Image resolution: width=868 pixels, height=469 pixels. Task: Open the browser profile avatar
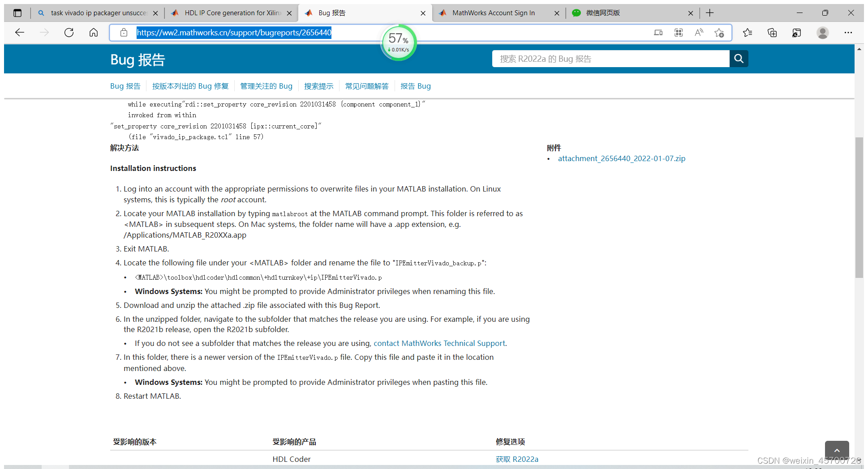click(823, 32)
